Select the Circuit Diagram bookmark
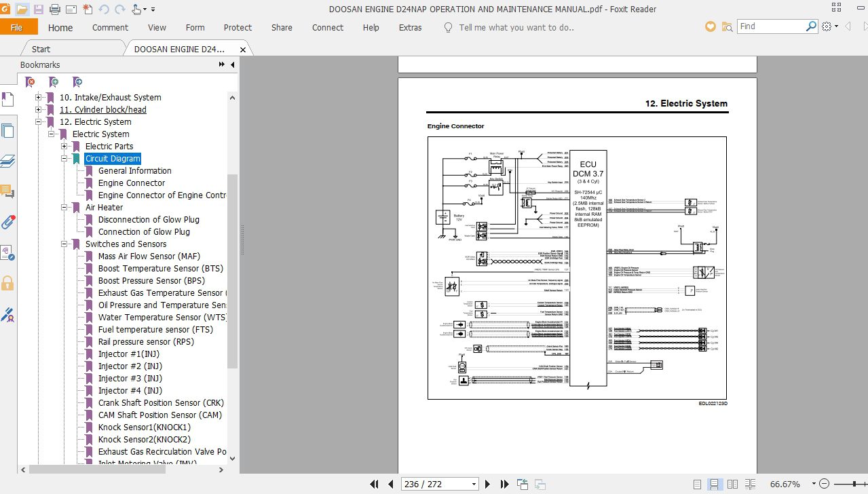 (112, 158)
